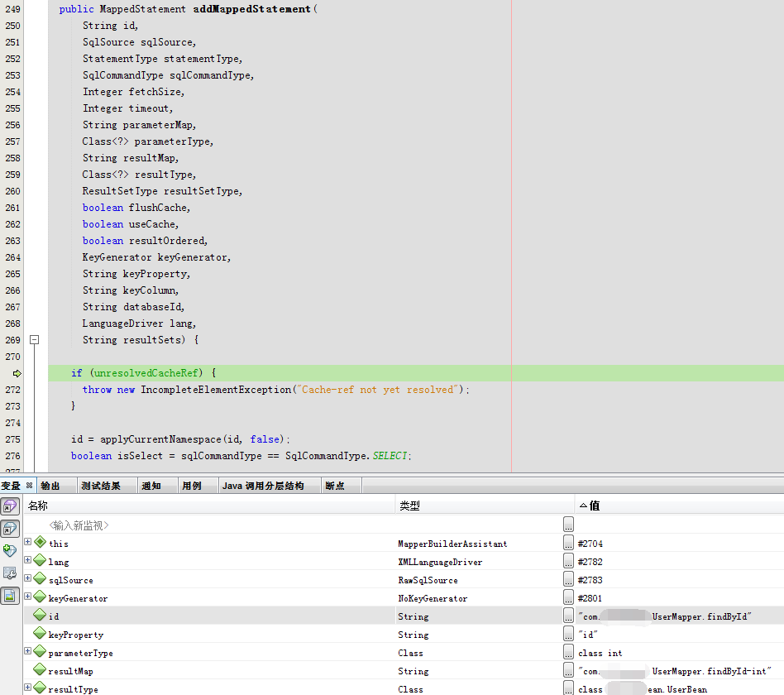
Task: Select the resultMap variable name
Action: 70,672
